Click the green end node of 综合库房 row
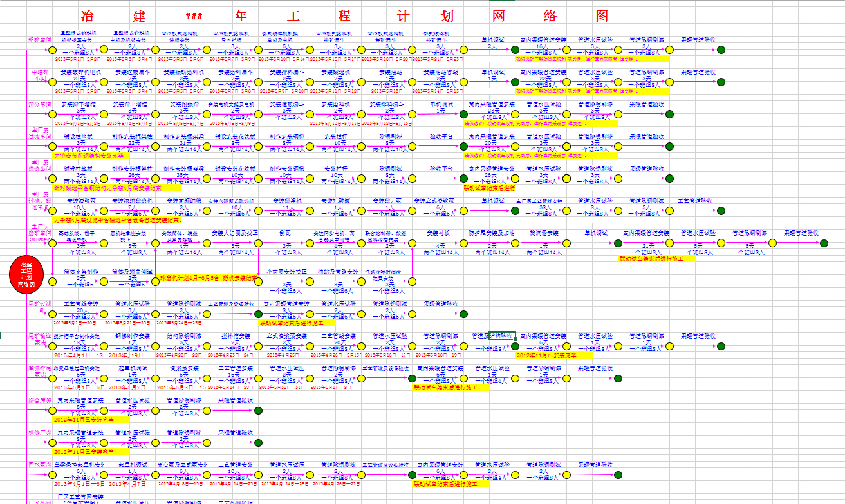The image size is (845, 504). click(x=258, y=410)
